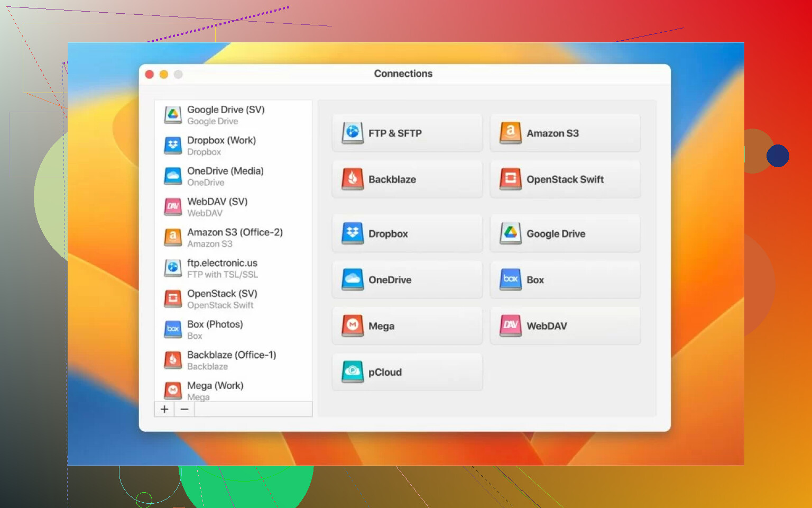
Task: Remove selected connection with minus button
Action: coord(184,409)
